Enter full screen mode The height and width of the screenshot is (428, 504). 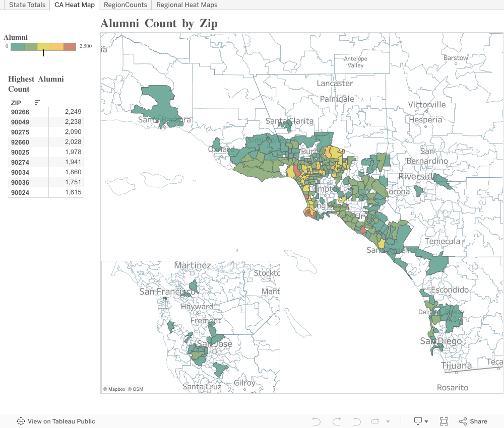444,421
